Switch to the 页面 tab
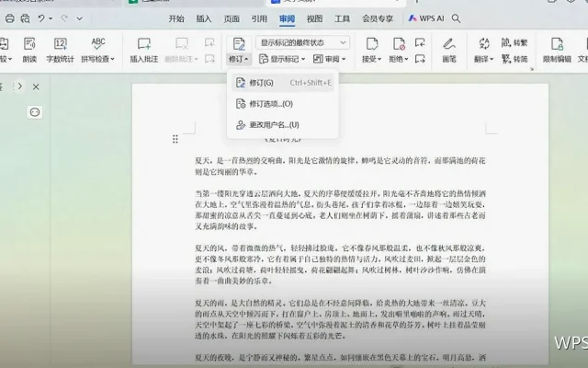Viewport: 588px width, 368px height. pyautogui.click(x=232, y=18)
